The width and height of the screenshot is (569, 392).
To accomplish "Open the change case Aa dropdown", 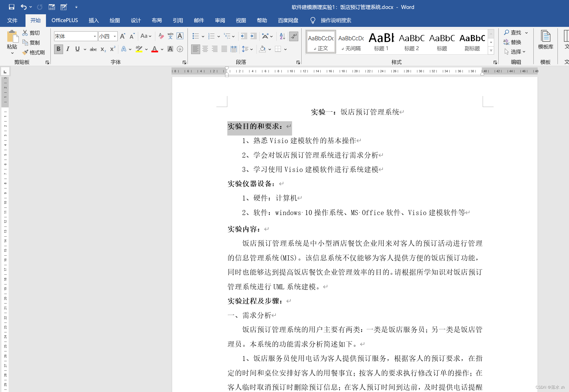I will tap(146, 36).
